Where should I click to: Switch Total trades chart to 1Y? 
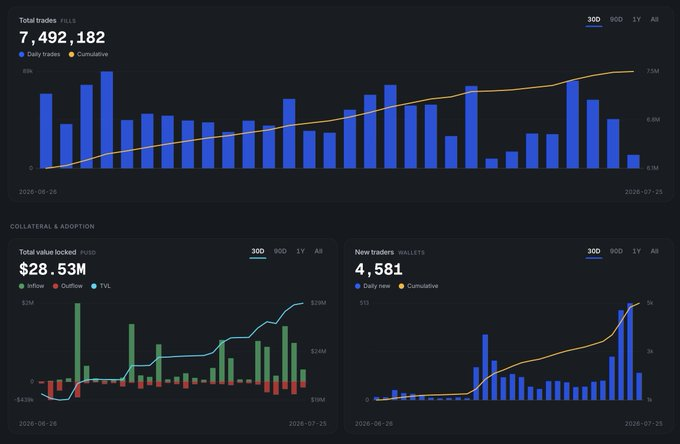tap(636, 20)
